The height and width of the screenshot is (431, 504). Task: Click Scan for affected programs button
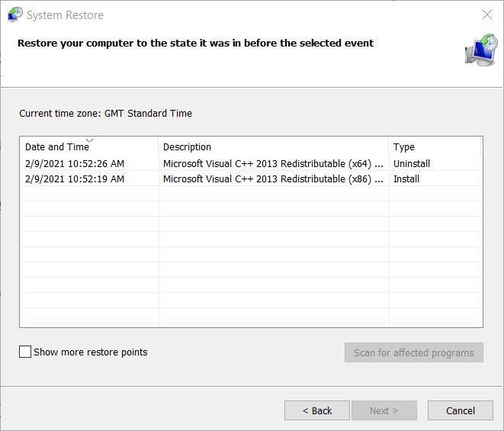pos(414,352)
